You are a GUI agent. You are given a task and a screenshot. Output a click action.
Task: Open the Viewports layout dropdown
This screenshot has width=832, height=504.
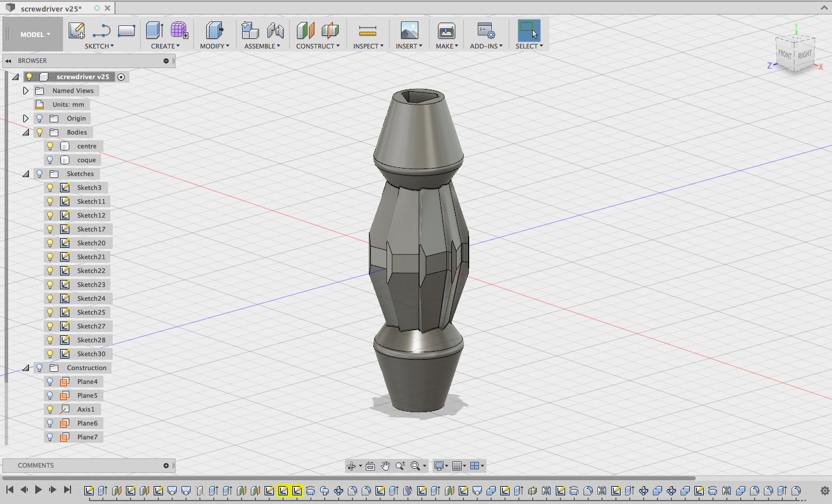pos(477,466)
